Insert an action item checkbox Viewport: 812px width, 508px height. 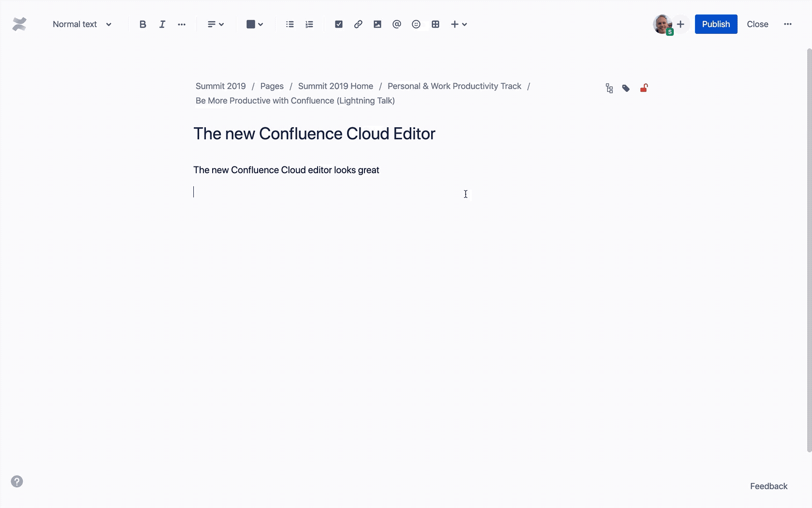339,24
